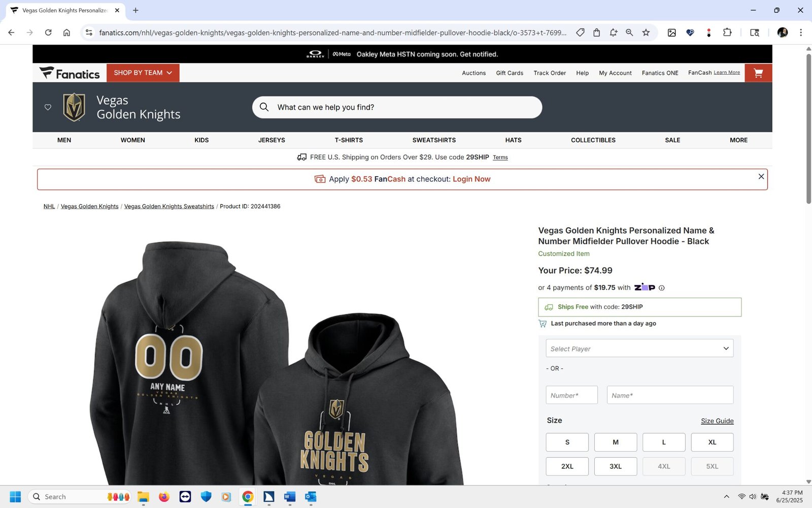This screenshot has height=508, width=812.
Task: Click Vegas Golden Knights Sweatshirts breadcrumb
Action: [169, 206]
